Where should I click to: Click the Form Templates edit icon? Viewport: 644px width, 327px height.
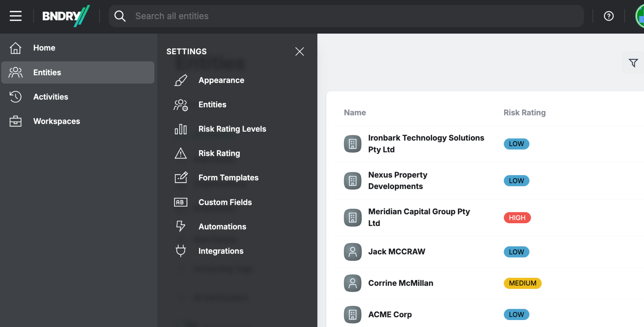coord(181,178)
